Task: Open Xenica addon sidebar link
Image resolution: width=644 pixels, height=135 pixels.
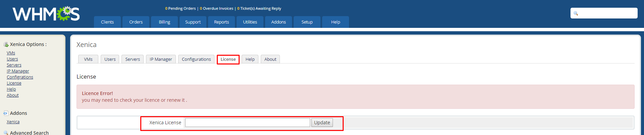Action: pyautogui.click(x=13, y=122)
